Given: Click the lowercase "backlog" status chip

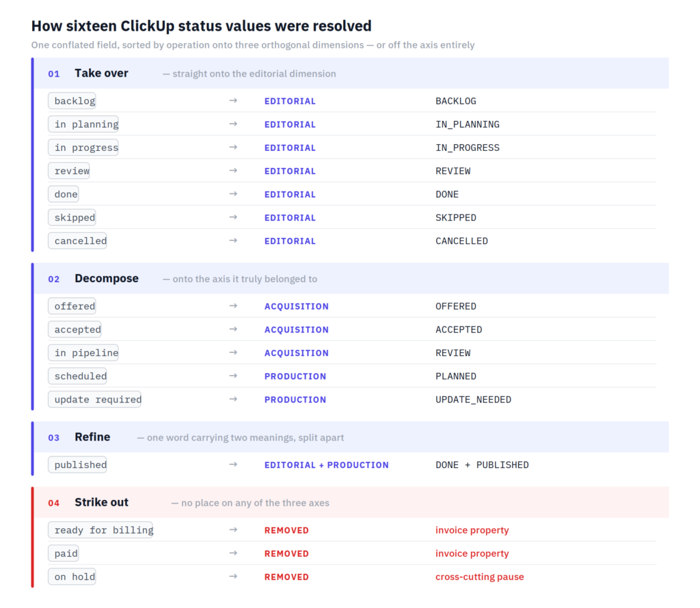Looking at the screenshot, I should click(72, 101).
